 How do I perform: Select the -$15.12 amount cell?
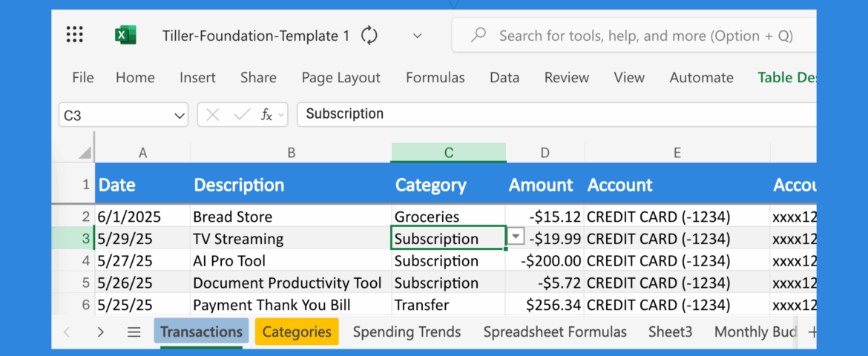coord(545,217)
